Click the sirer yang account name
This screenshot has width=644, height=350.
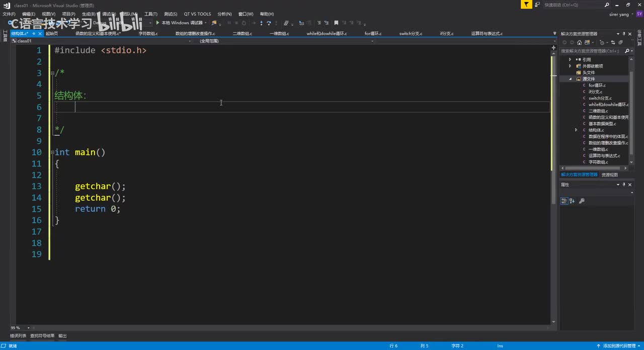(619, 14)
